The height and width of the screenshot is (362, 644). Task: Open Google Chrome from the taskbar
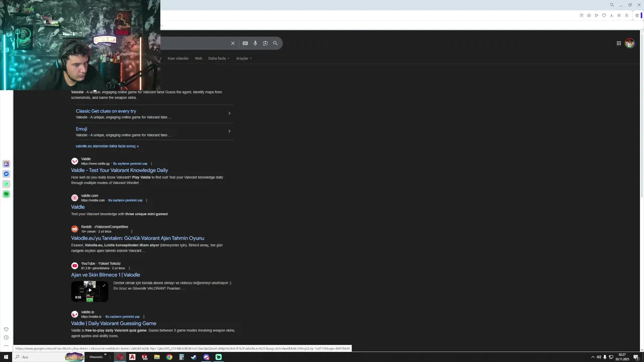pos(169,357)
